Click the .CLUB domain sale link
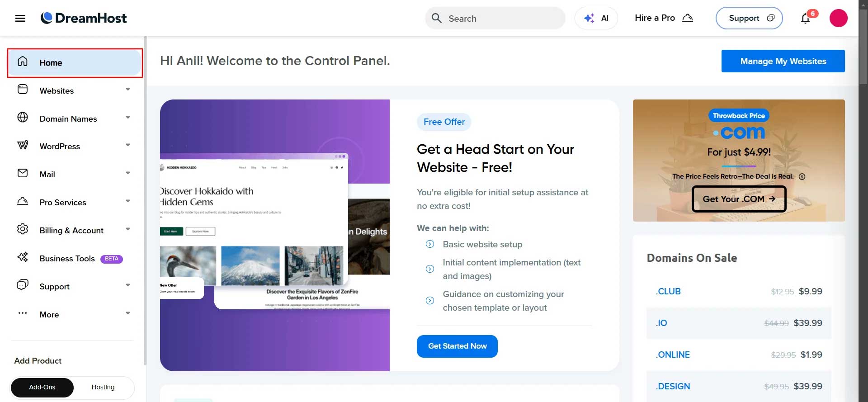The image size is (868, 402). [x=668, y=292]
